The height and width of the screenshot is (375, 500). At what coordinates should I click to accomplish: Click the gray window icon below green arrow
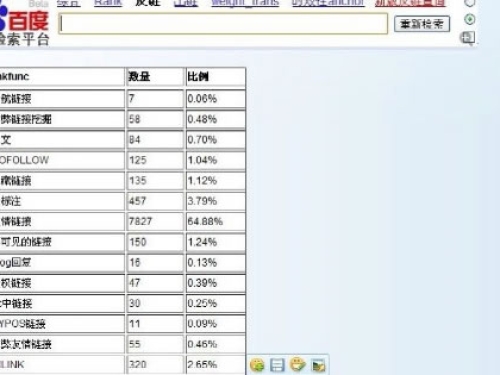467,38
